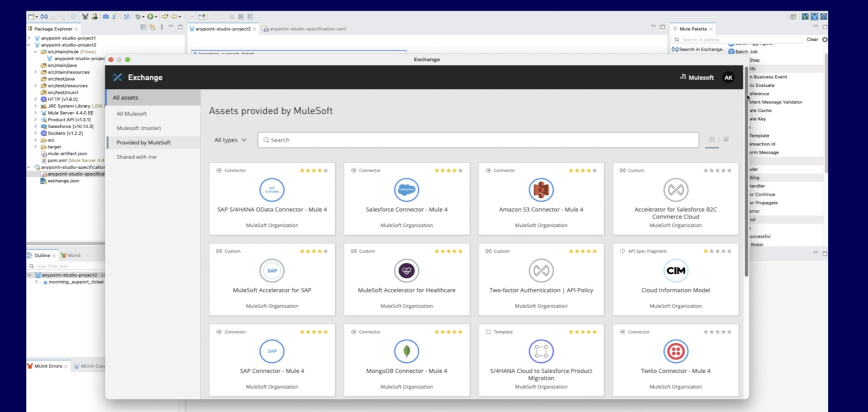Click Mule Palette vertical scrollbar
The width and height of the screenshot is (868, 412).
[x=826, y=114]
